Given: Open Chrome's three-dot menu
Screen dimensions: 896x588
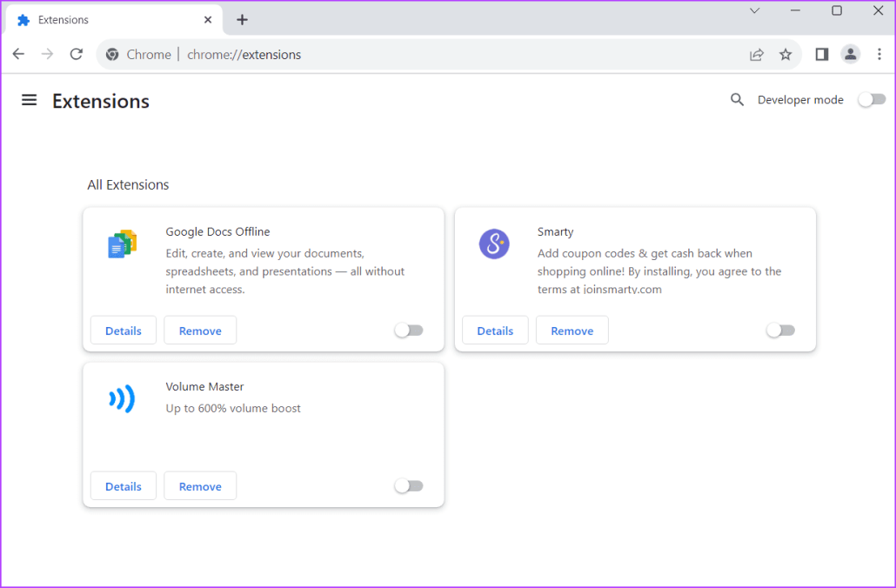Looking at the screenshot, I should pos(880,54).
